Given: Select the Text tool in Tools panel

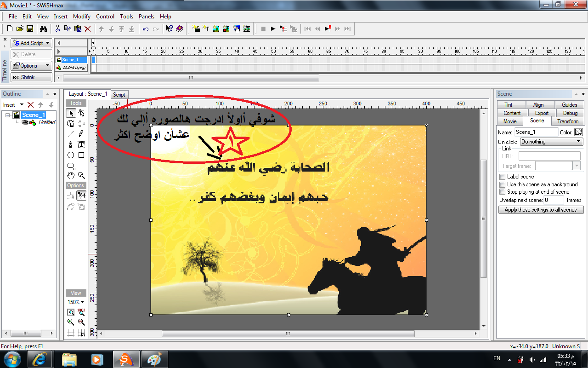Looking at the screenshot, I should coord(81,144).
